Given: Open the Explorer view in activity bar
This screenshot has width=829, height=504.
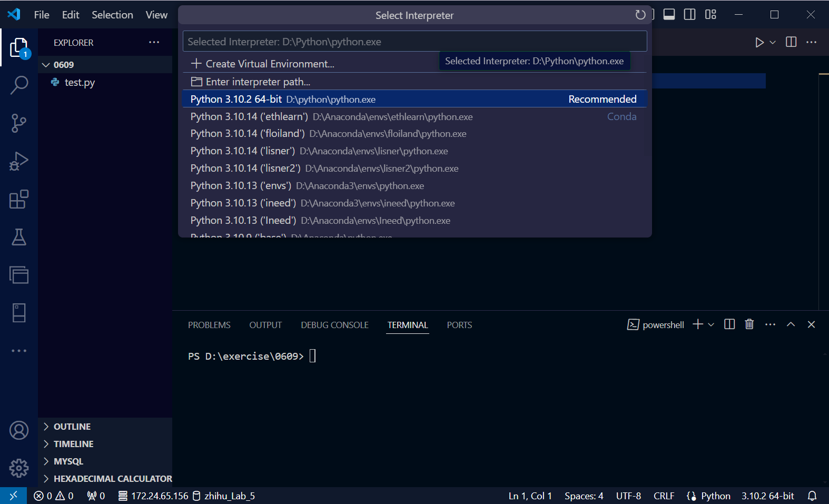Looking at the screenshot, I should pyautogui.click(x=19, y=47).
